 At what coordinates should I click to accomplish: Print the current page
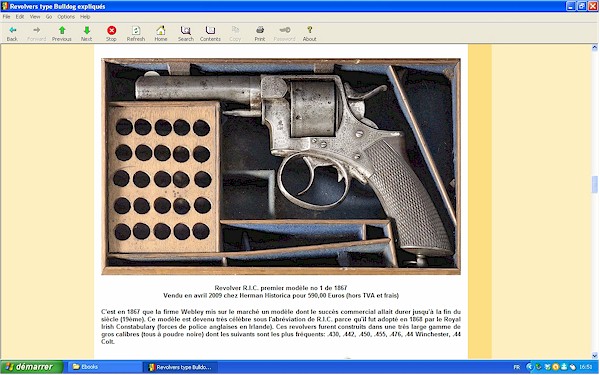click(x=260, y=33)
